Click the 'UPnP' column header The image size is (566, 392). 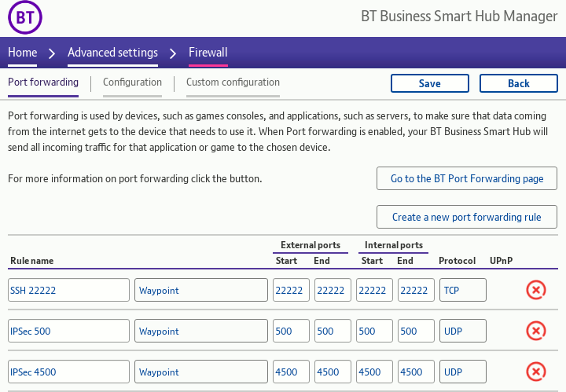pyautogui.click(x=501, y=261)
